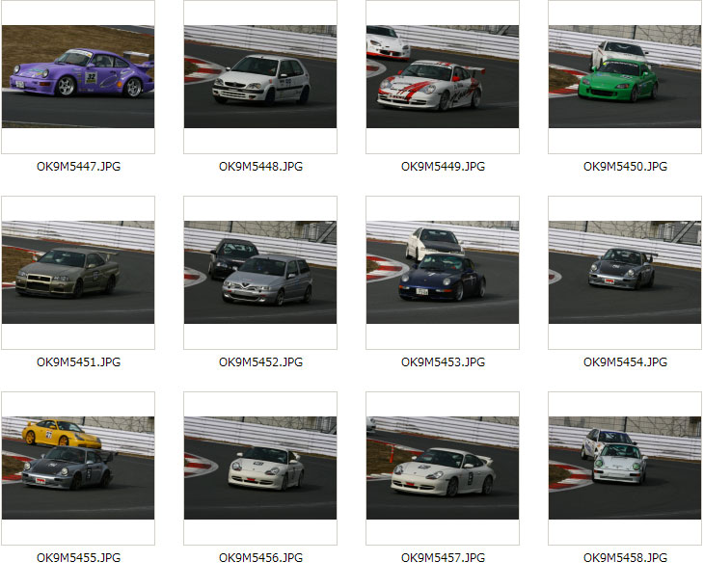704x588 pixels.
Task: Open the white Porsche photo OK9M5456
Action: pyautogui.click(x=260, y=468)
